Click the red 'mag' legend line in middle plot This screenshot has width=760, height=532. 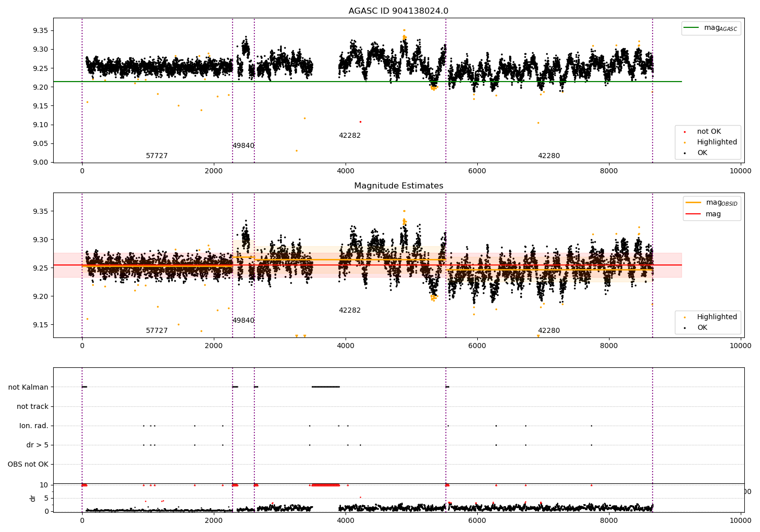(x=693, y=214)
